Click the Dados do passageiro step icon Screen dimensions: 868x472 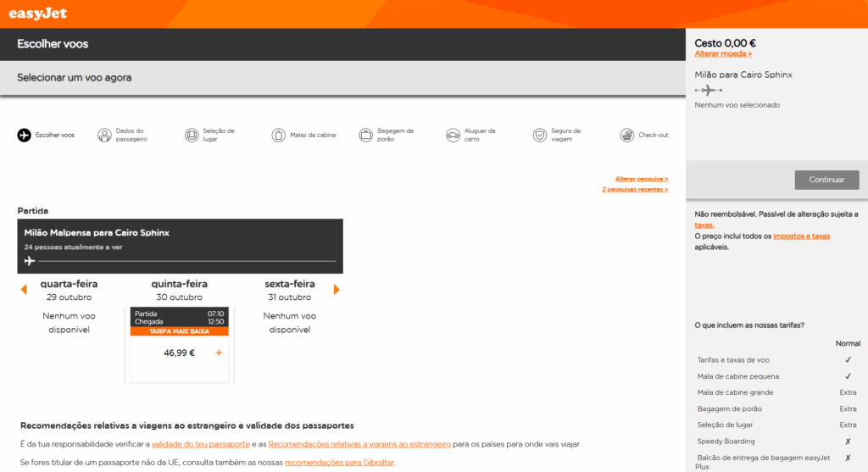point(104,135)
